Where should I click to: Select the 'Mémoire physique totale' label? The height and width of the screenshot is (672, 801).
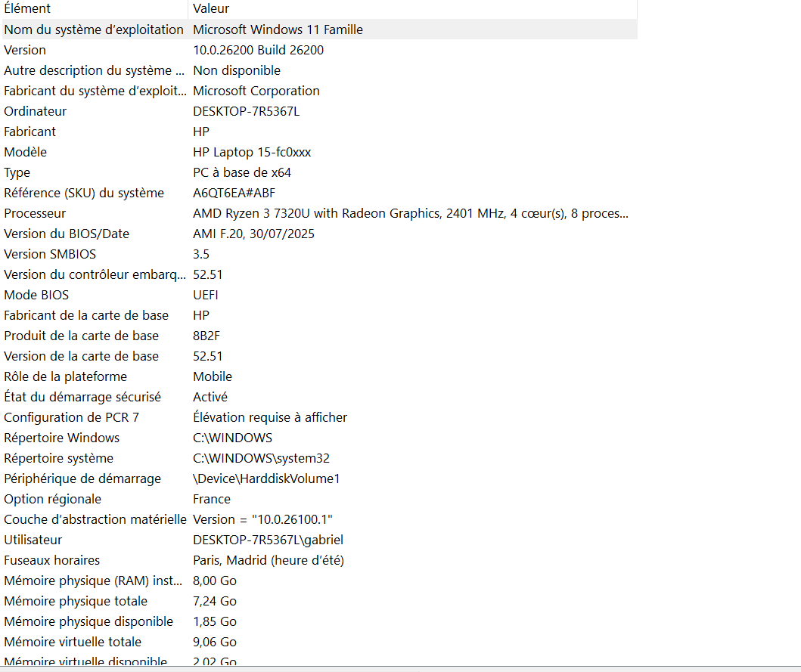pyautogui.click(x=76, y=602)
